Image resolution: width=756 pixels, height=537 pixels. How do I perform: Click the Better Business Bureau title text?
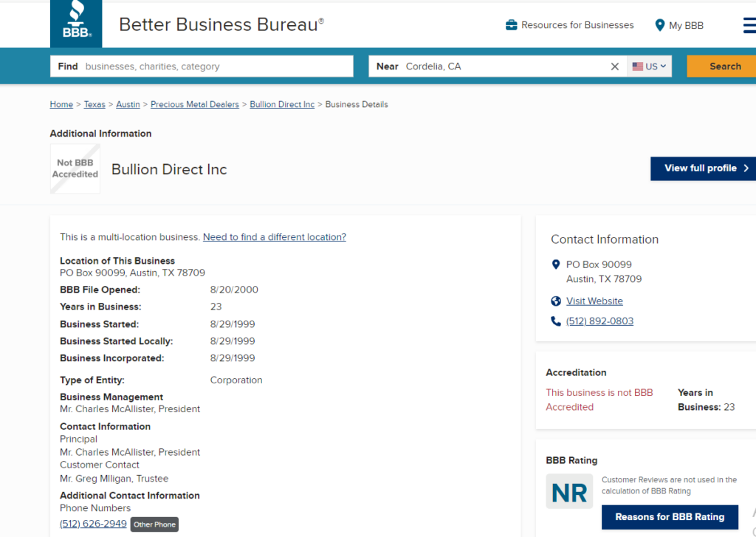[221, 24]
